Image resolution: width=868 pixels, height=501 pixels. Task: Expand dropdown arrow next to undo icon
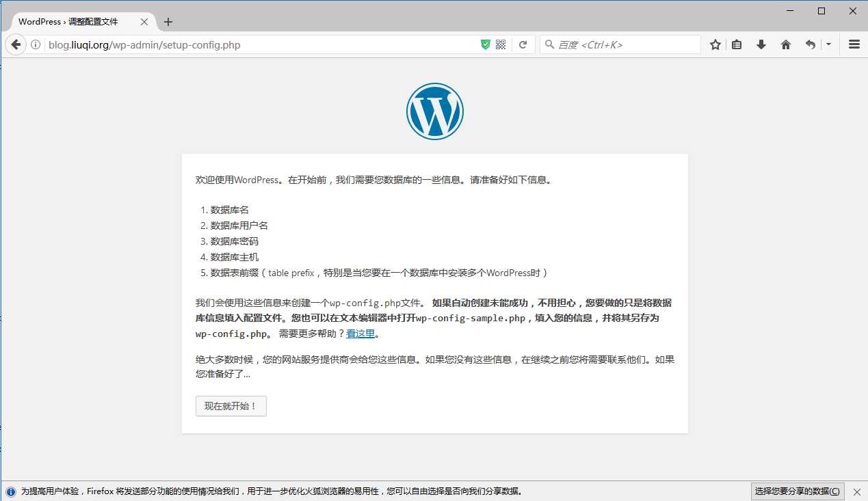point(828,44)
